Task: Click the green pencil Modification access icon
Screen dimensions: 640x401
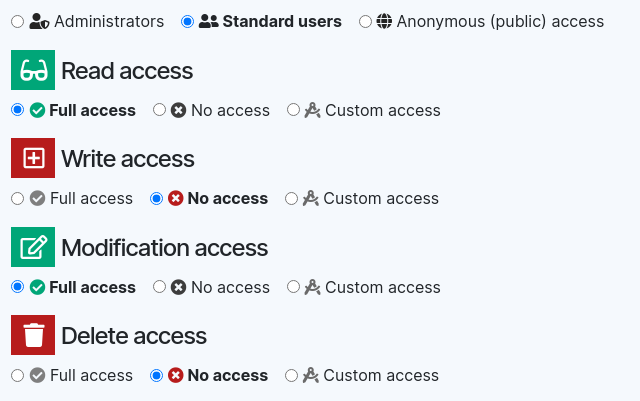Action: [33, 247]
